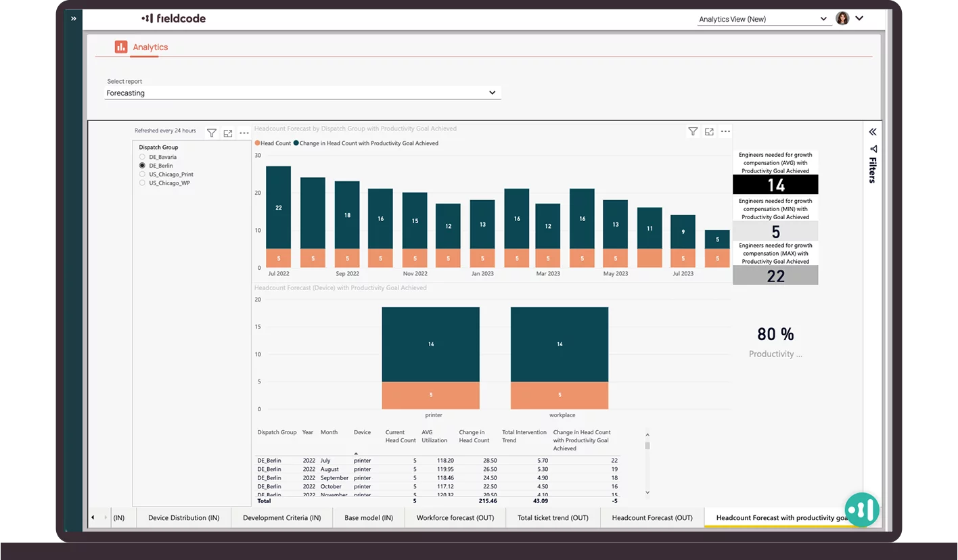Expand the user account chevron
The image size is (958, 560).
tap(859, 18)
